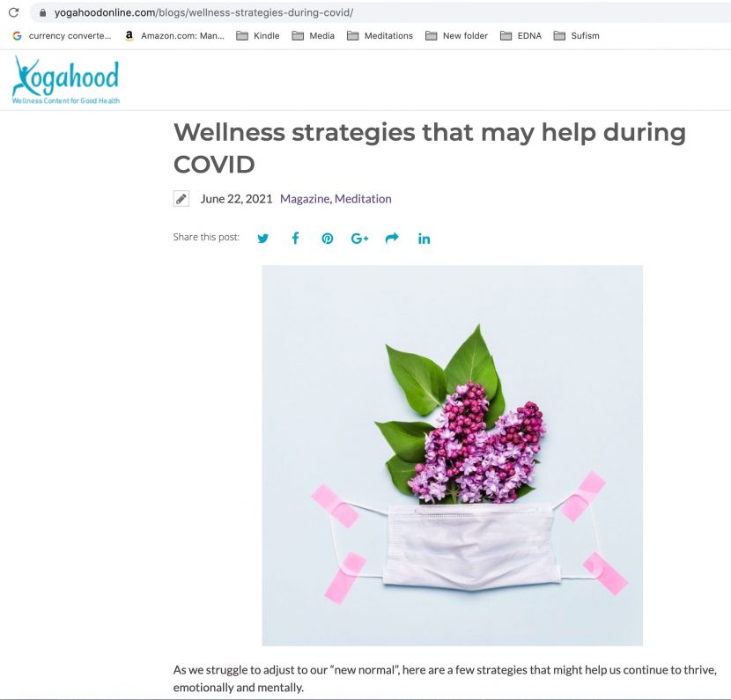Click the pencil edit icon beside date
Screen dimensions: 731x700
click(x=181, y=198)
